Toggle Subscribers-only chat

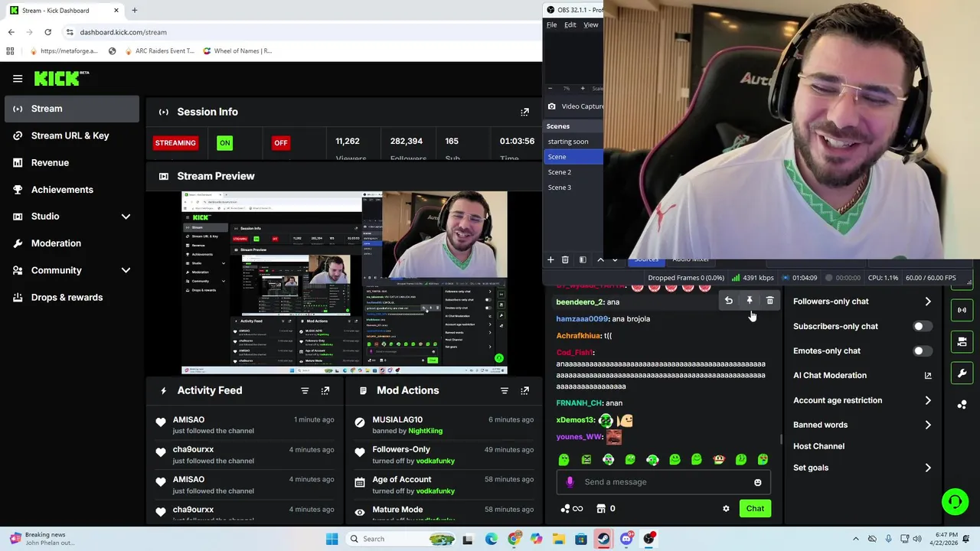(923, 326)
